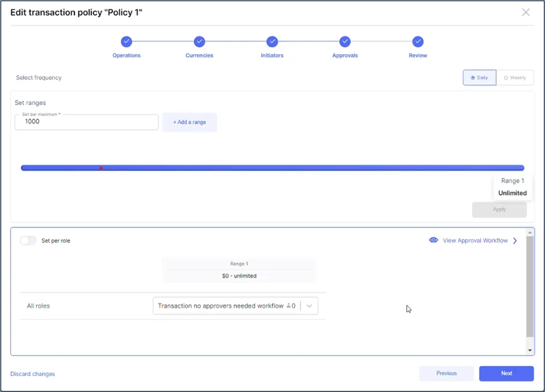Click the '$0 - unlimited' range text
545x392 pixels.
[239, 276]
